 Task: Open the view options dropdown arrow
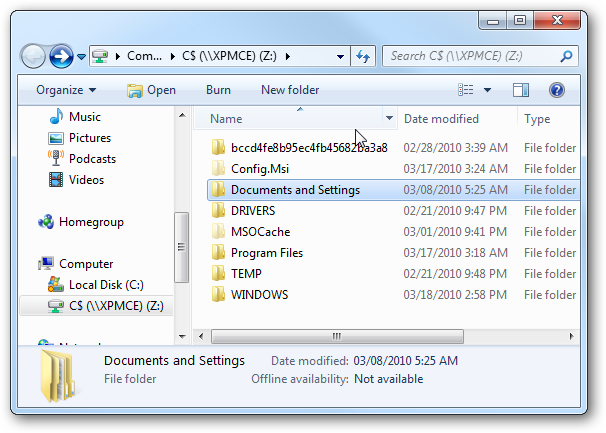point(487,90)
